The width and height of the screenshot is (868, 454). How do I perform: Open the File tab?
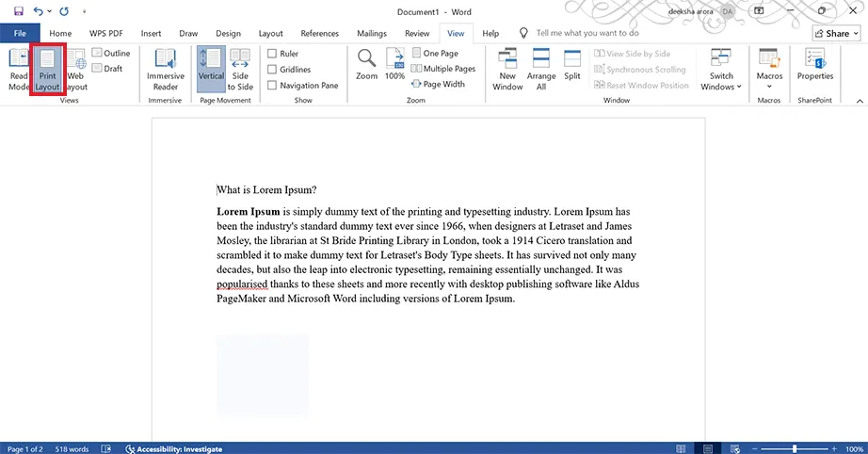(x=20, y=33)
